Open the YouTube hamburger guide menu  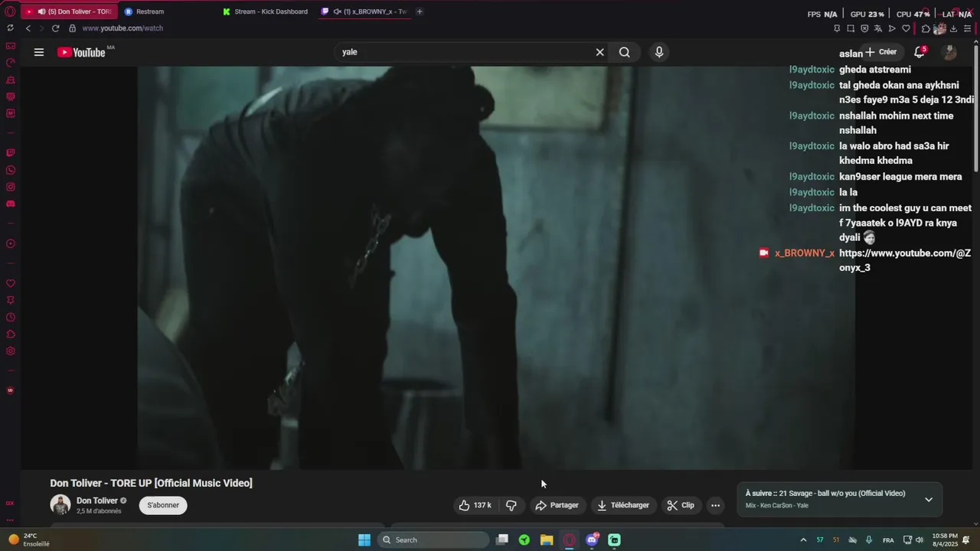tap(39, 52)
